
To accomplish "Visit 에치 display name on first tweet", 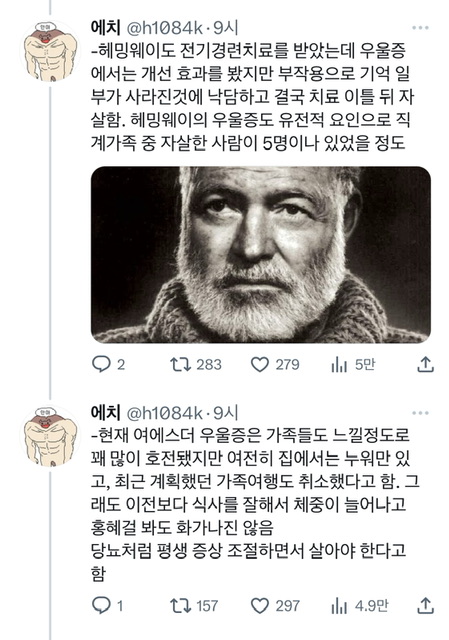I will pos(106,28).
